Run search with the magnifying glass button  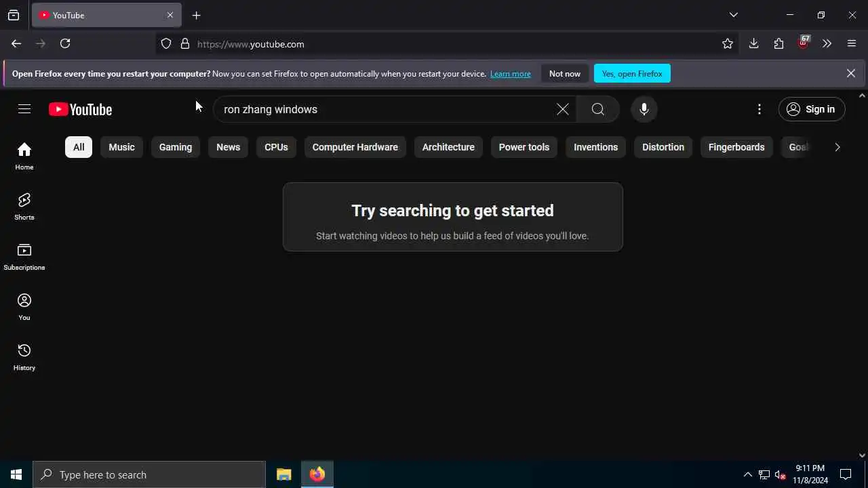click(x=597, y=109)
